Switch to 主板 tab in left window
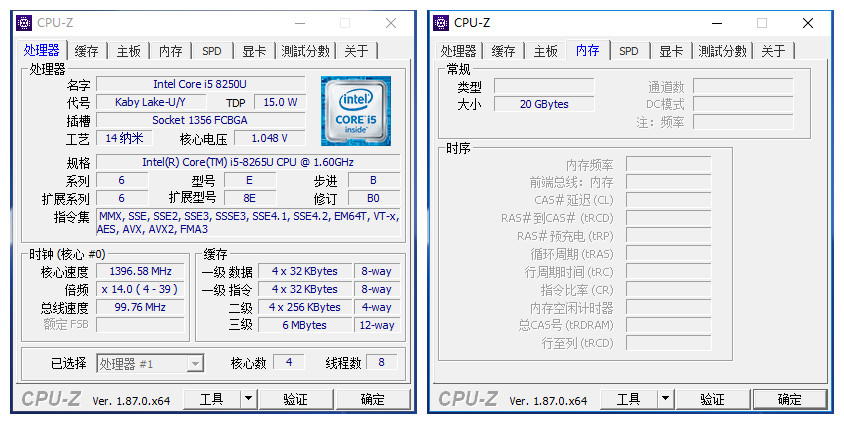The width and height of the screenshot is (844, 424). (x=128, y=51)
